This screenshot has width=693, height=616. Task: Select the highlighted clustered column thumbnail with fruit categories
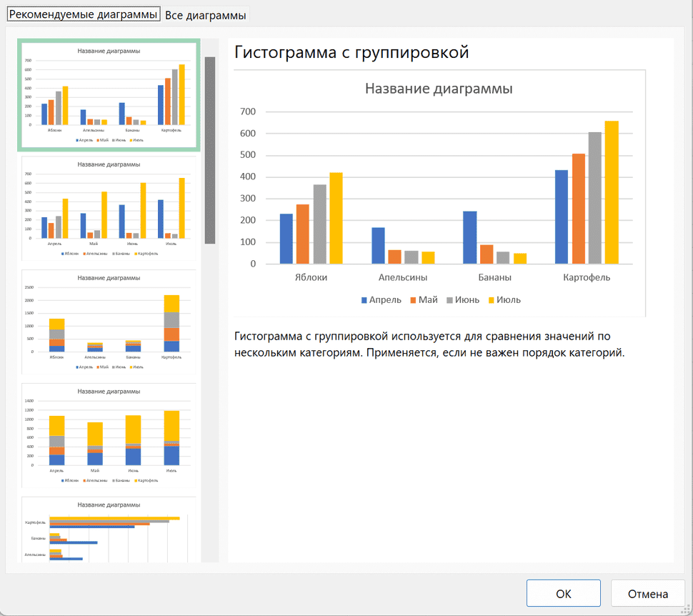click(109, 94)
